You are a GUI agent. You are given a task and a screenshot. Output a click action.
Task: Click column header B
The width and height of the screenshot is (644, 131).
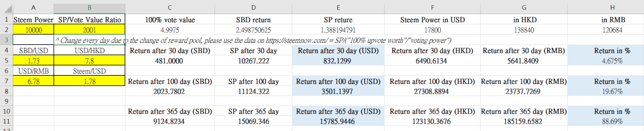click(x=89, y=8)
